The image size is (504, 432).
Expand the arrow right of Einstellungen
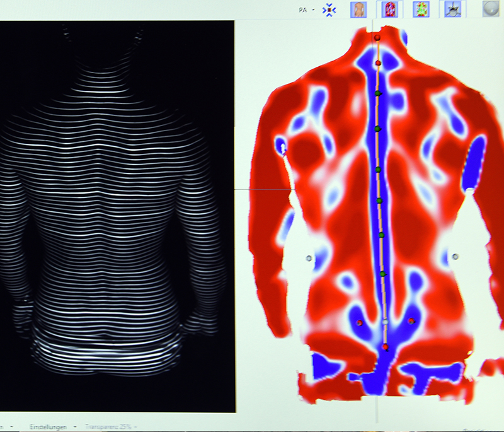point(75,427)
